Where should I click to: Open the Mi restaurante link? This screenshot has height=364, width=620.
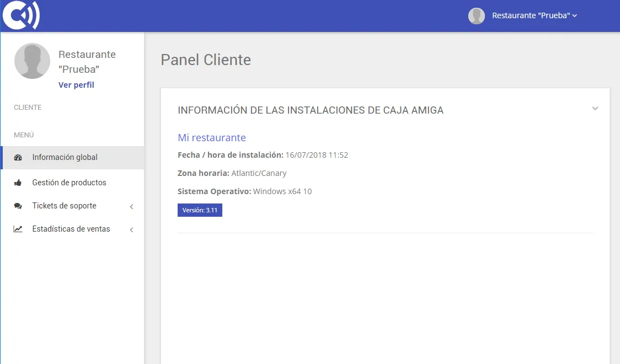click(212, 137)
